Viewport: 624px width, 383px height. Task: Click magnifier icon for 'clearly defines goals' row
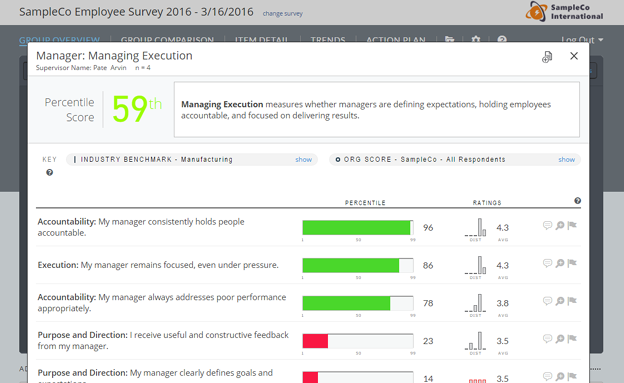tap(560, 376)
